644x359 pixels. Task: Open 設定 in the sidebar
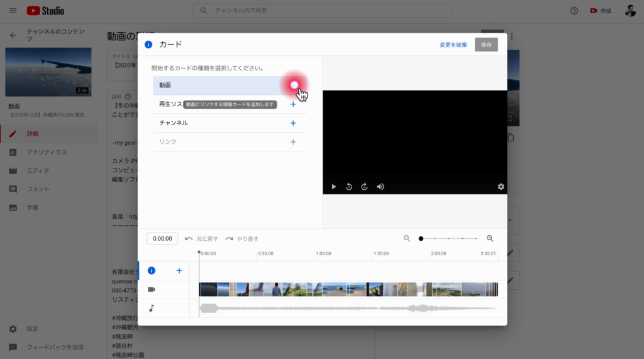coord(48,329)
